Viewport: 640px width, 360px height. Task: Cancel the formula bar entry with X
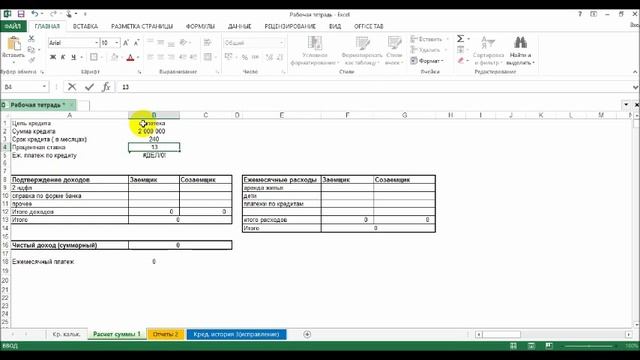72,87
